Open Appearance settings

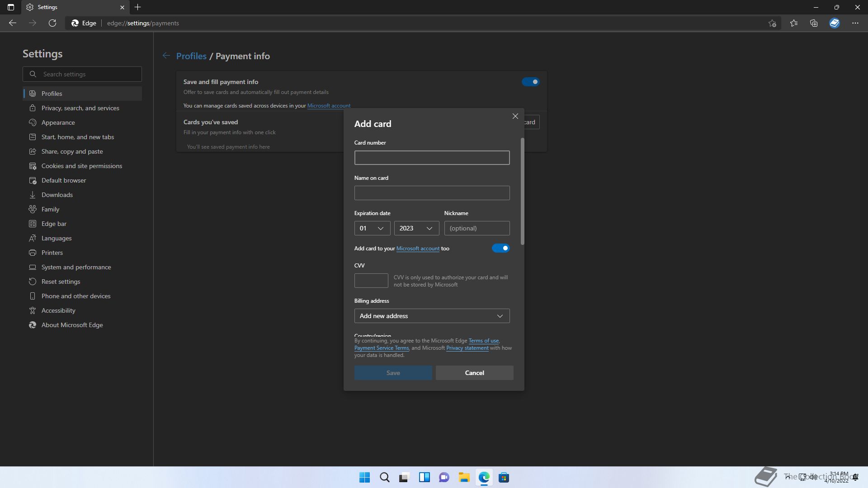click(82, 122)
